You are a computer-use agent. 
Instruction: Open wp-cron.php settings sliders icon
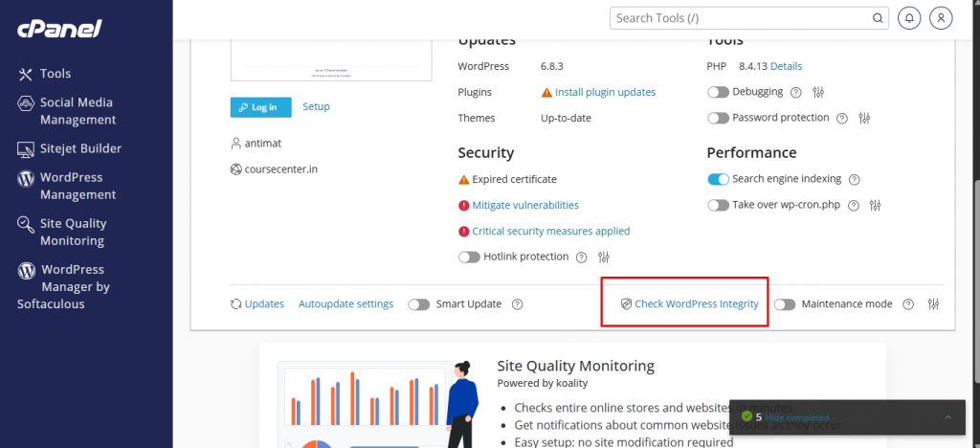(x=875, y=206)
